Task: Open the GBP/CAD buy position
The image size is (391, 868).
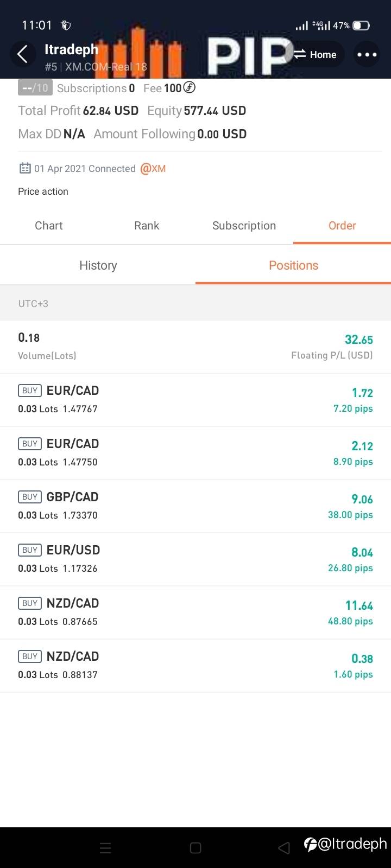Action: pyautogui.click(x=195, y=506)
